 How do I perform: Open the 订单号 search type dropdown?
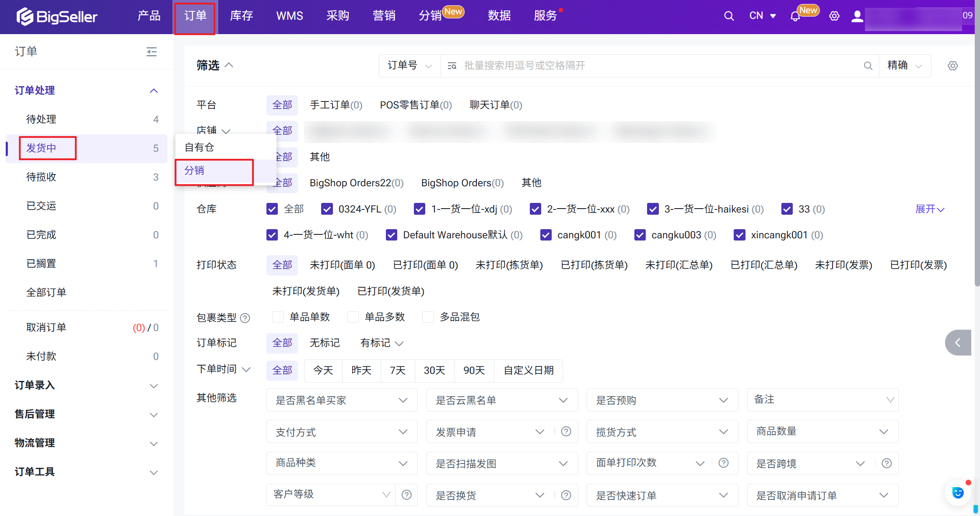tap(409, 66)
